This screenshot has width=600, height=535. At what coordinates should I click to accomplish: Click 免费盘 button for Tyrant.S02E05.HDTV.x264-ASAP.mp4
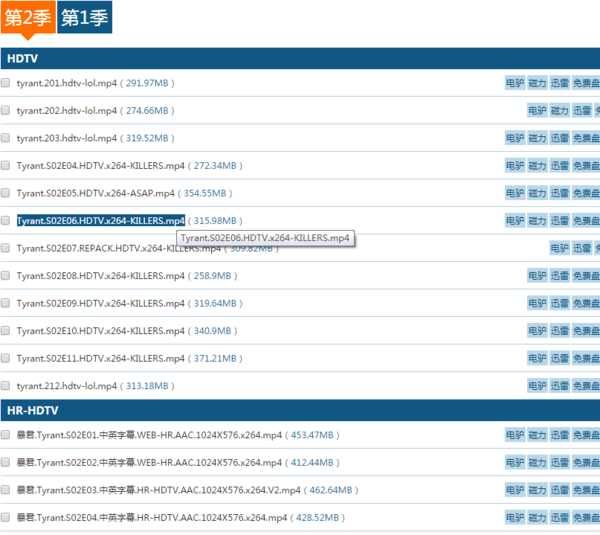coord(586,193)
